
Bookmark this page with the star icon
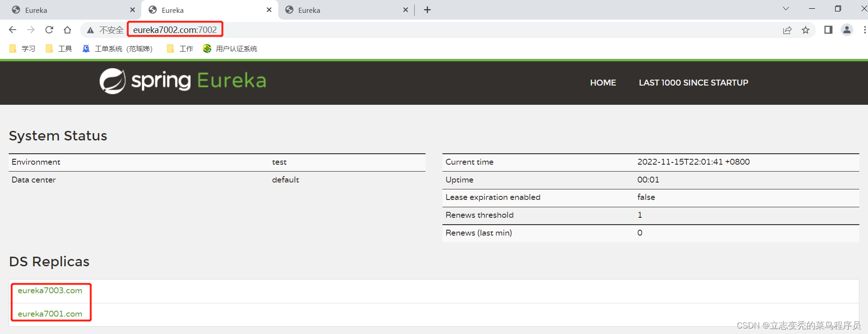click(x=805, y=30)
